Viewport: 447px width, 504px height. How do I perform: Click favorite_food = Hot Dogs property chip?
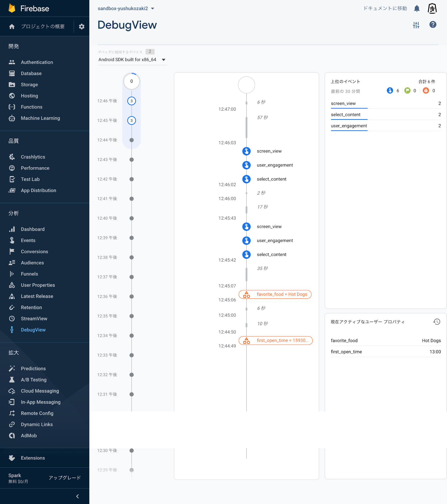point(275,294)
